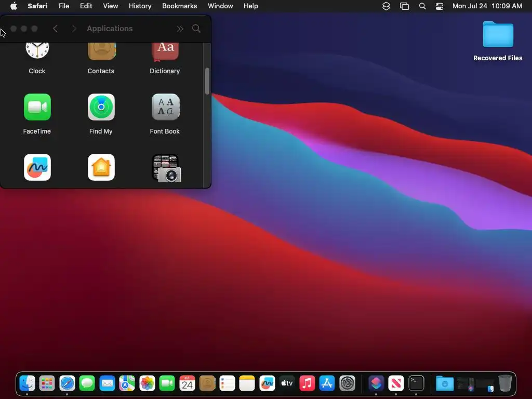Open the Image Capture app icon

click(x=166, y=168)
